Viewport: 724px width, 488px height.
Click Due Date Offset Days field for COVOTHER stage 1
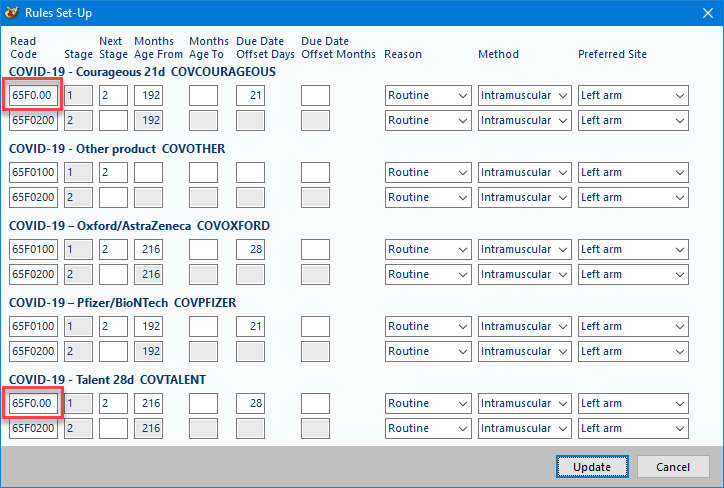click(250, 173)
